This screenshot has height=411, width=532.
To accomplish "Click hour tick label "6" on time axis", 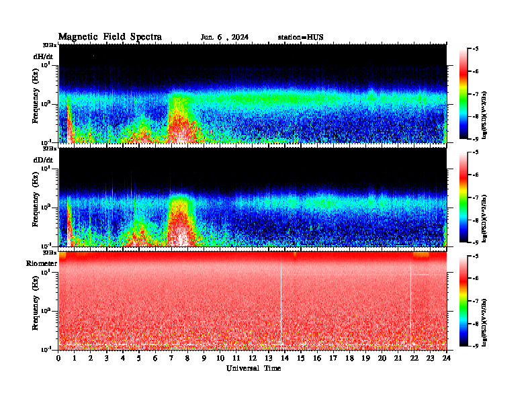I will [x=156, y=359].
